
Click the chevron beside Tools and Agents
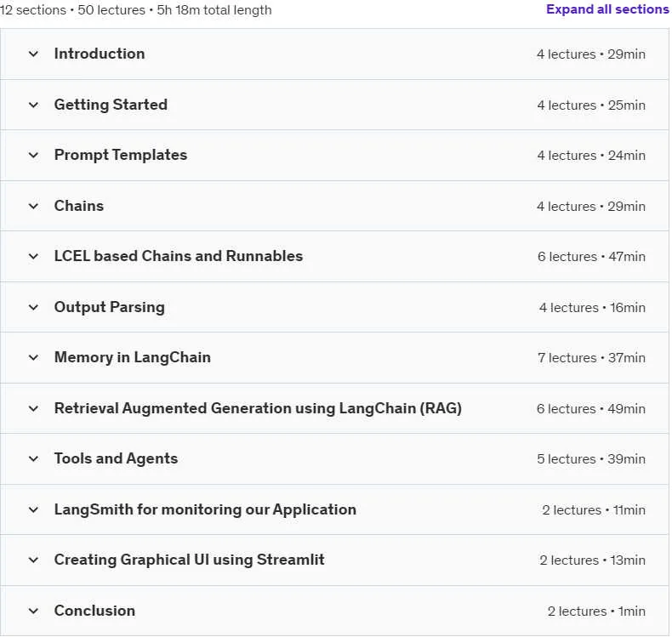[33, 458]
